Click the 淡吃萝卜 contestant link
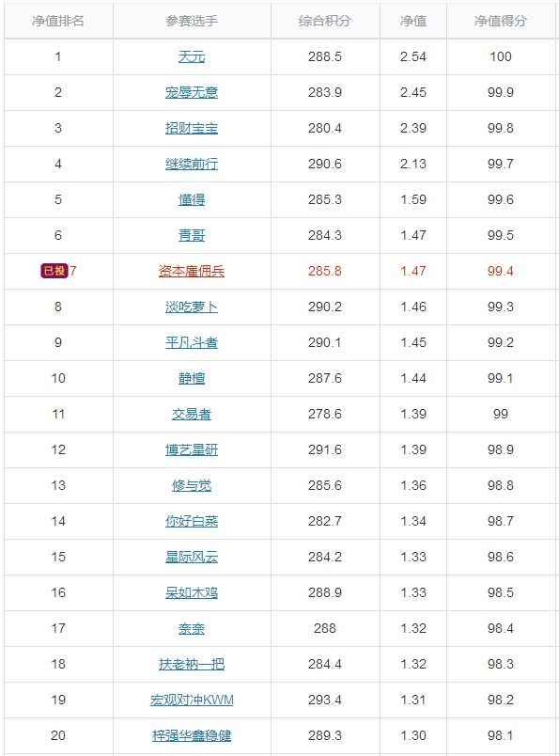The height and width of the screenshot is (756, 559). point(192,307)
